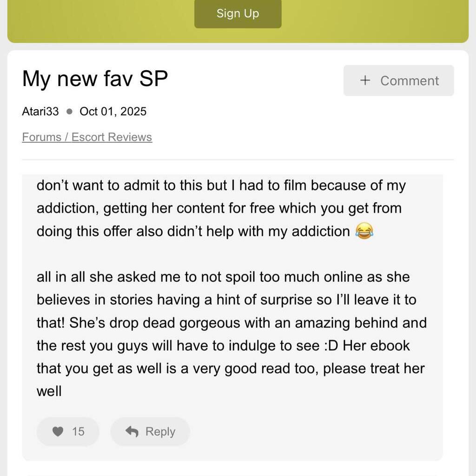Click the like count number 15
The image size is (476, 476).
(x=78, y=432)
